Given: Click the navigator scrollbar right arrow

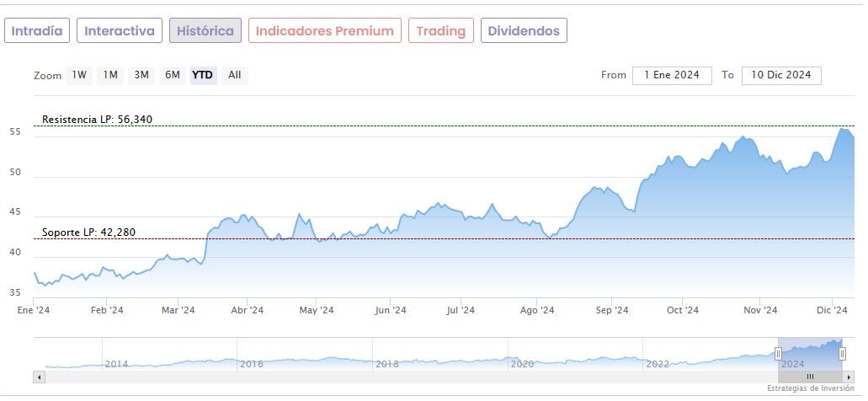Looking at the screenshot, I should click(x=849, y=377).
